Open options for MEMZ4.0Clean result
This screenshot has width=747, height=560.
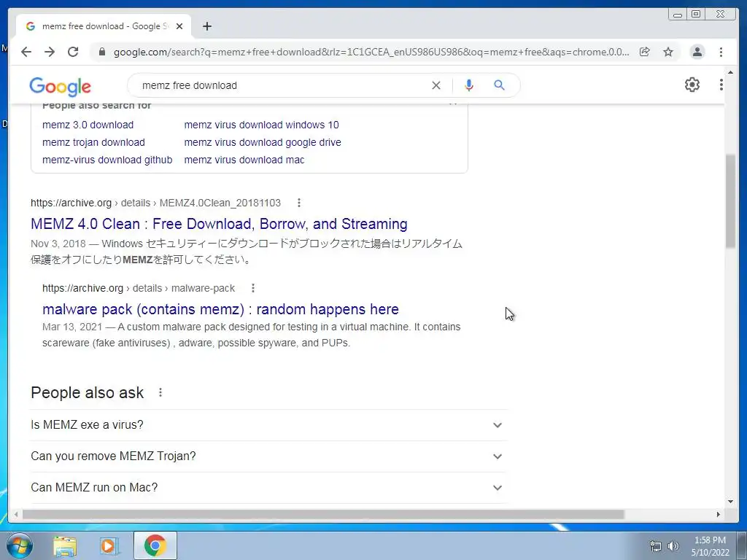298,203
